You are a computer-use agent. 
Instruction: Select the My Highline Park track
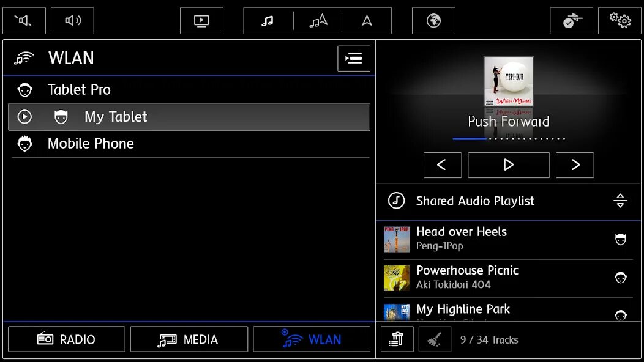point(508,310)
